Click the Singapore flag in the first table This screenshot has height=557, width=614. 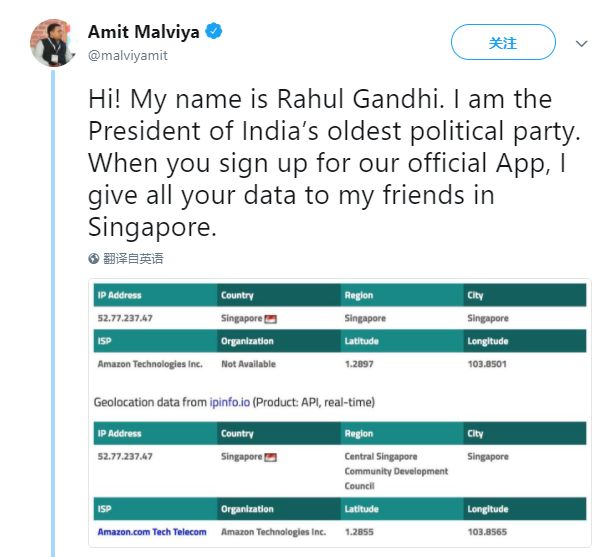[270, 319]
